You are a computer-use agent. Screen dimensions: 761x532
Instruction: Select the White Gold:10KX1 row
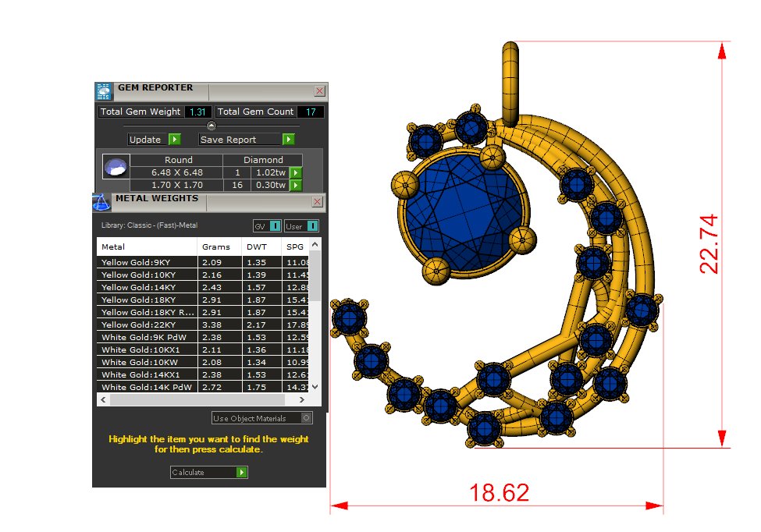tap(203, 349)
